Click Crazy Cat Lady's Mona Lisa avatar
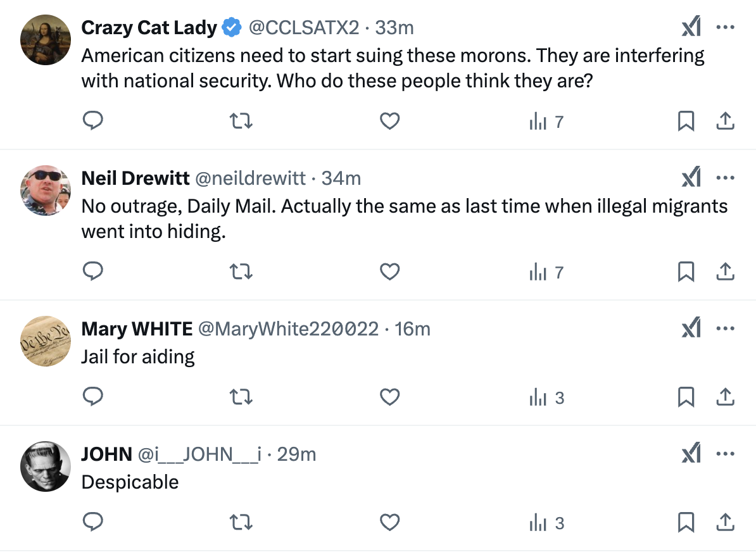This screenshot has width=756, height=557. (x=45, y=40)
